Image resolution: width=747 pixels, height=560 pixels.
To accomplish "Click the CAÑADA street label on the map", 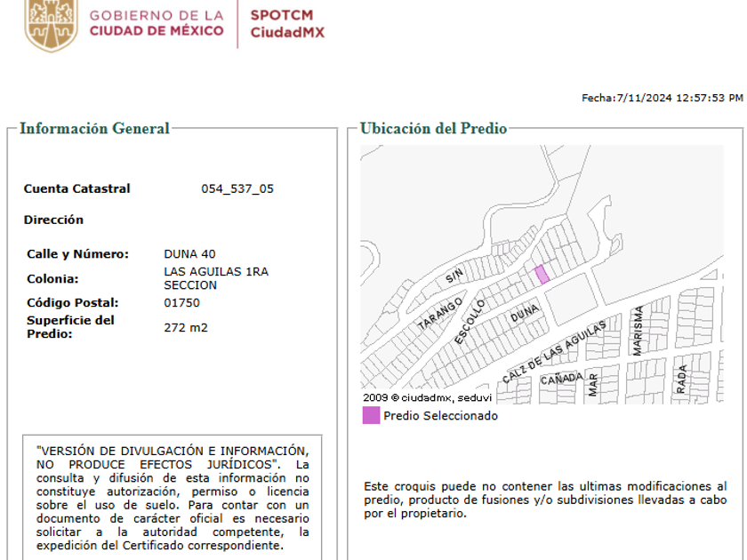I will [561, 379].
